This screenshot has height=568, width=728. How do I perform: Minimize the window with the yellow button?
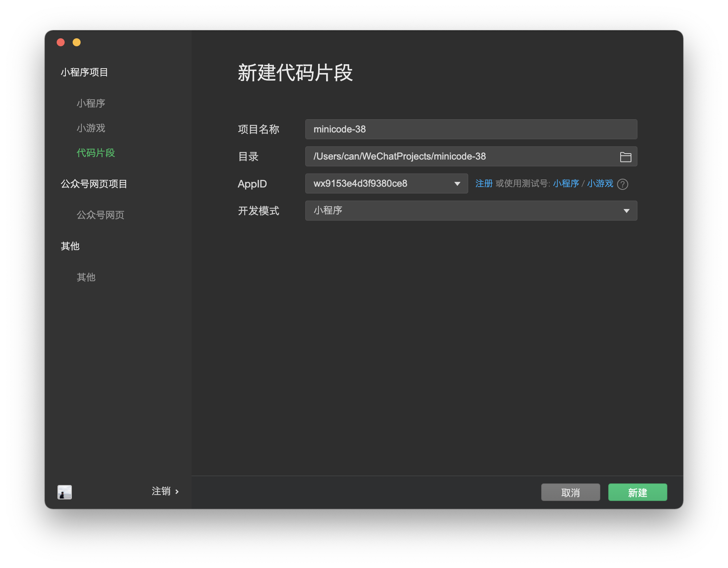point(77,42)
